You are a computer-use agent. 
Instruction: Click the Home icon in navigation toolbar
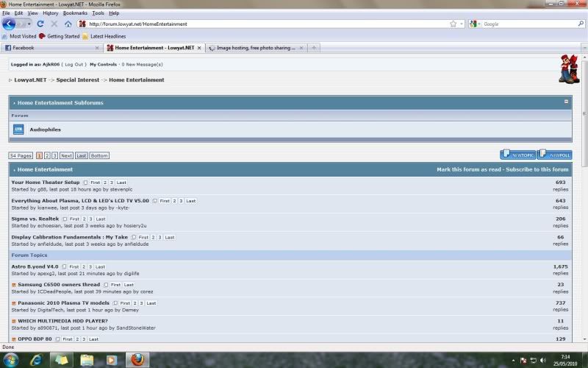(x=68, y=24)
